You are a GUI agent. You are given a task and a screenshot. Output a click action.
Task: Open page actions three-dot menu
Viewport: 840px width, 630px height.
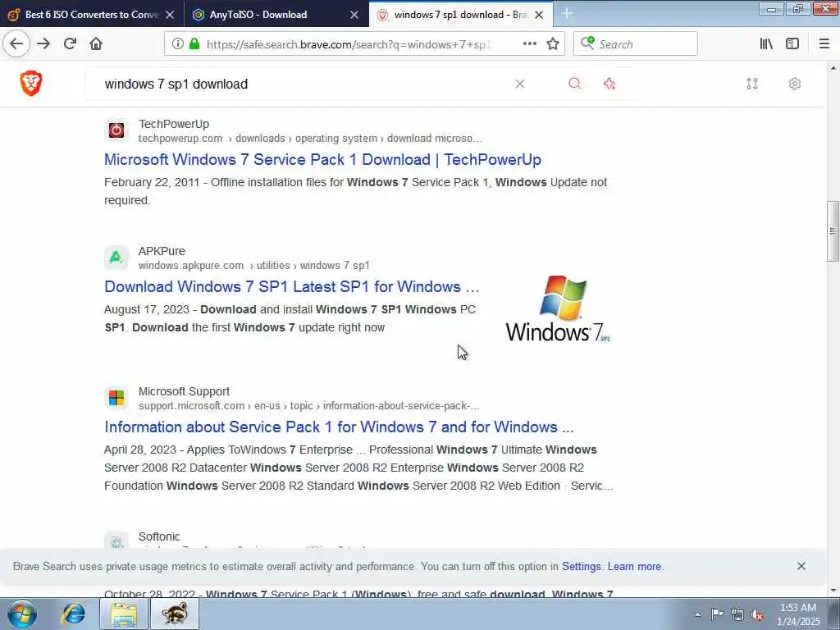tap(529, 44)
